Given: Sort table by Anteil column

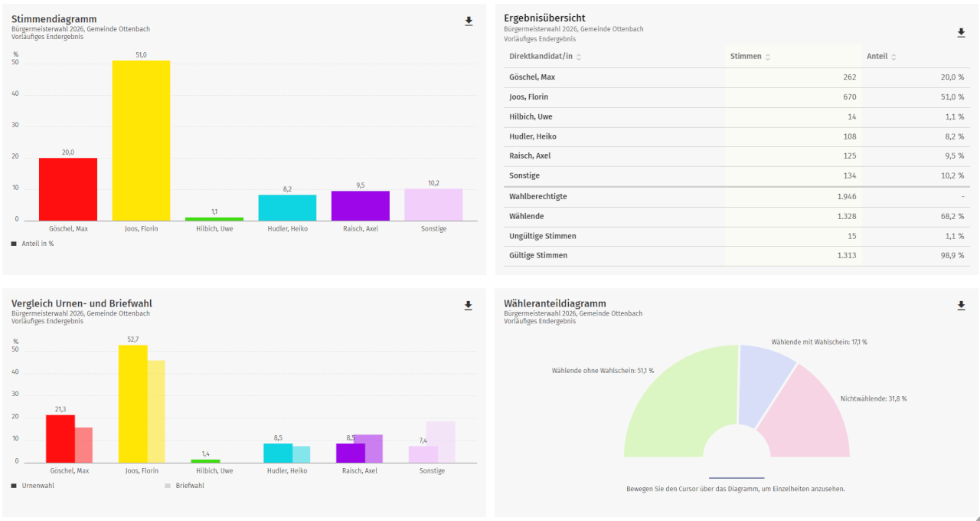Looking at the screenshot, I should 881,57.
